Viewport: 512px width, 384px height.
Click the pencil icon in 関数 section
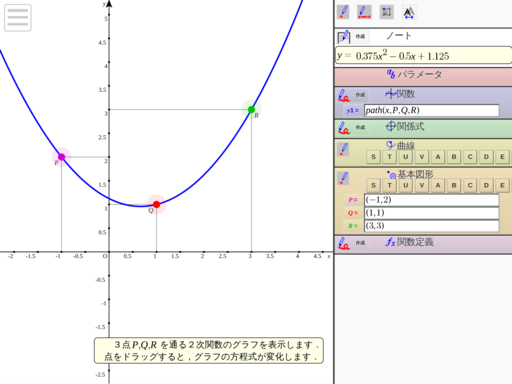[x=344, y=95]
